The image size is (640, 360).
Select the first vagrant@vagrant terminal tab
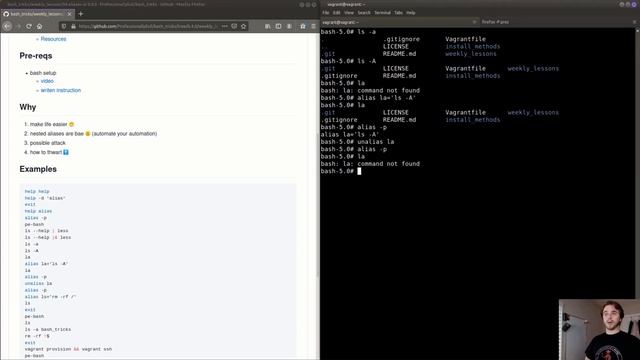tap(399, 22)
